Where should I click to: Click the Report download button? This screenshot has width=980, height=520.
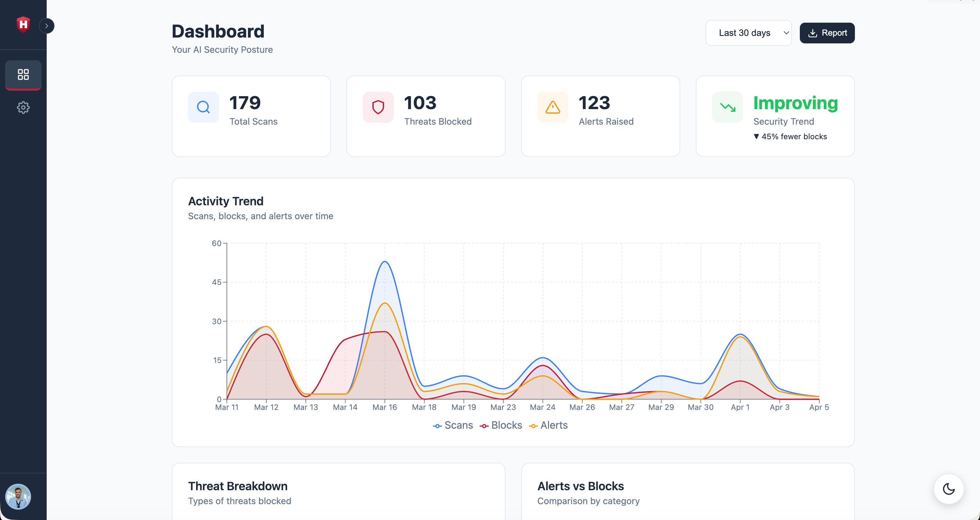pyautogui.click(x=827, y=33)
